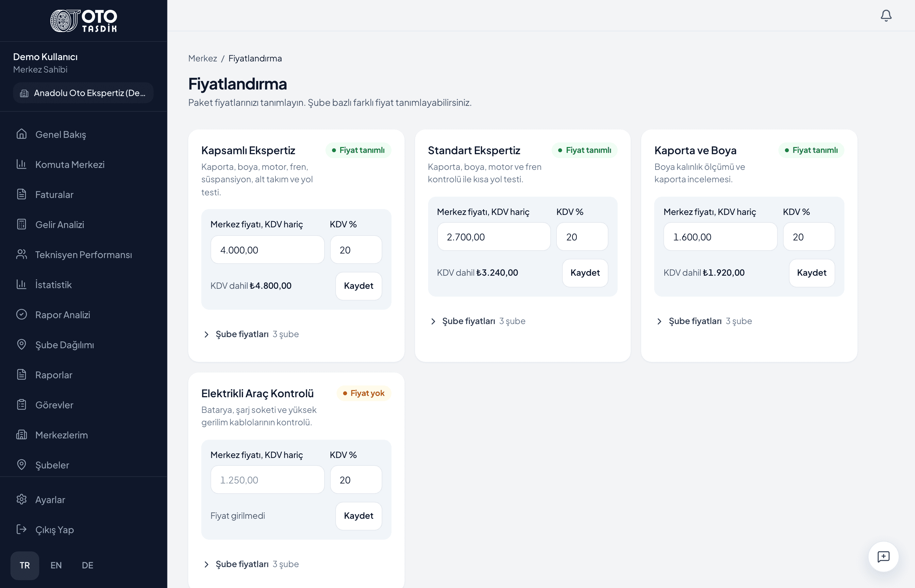Click Kaydet on Elektrikli Araç Kontrolü card

[358, 516]
